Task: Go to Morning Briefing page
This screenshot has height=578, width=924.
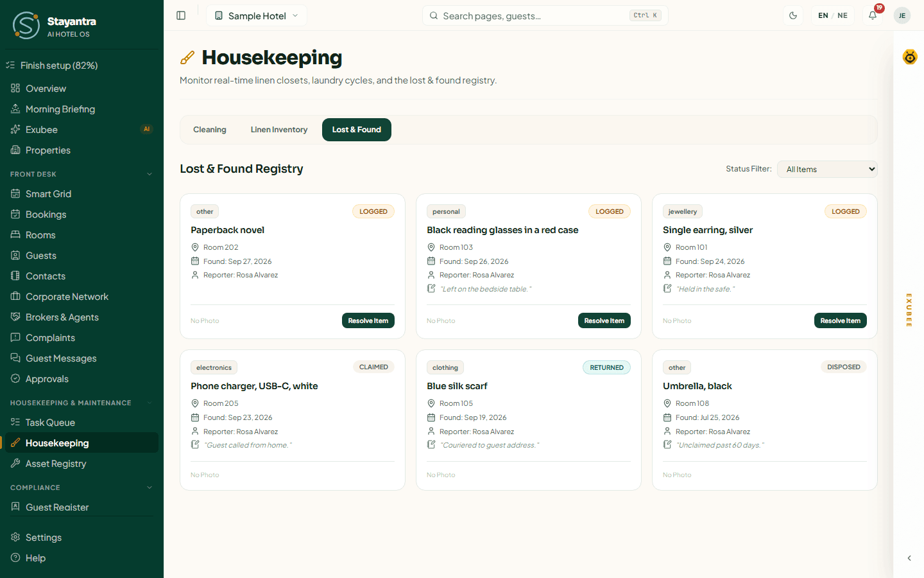Action: [x=81, y=109]
